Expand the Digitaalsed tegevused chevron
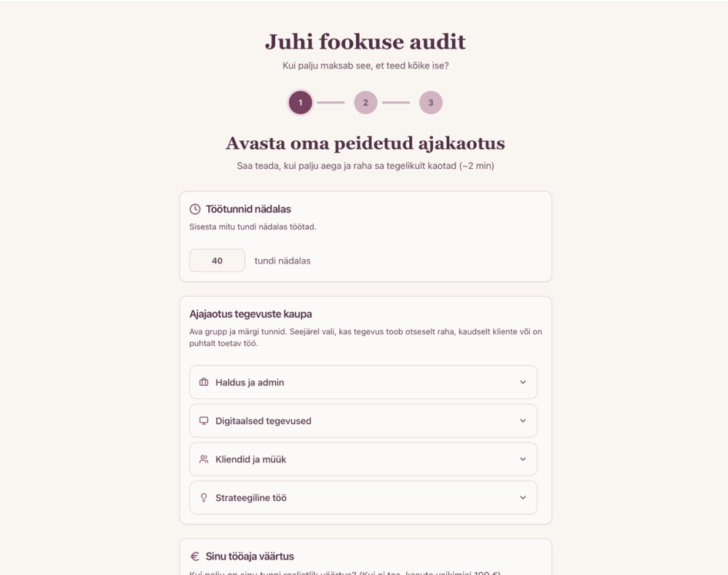This screenshot has width=728, height=575. click(523, 421)
